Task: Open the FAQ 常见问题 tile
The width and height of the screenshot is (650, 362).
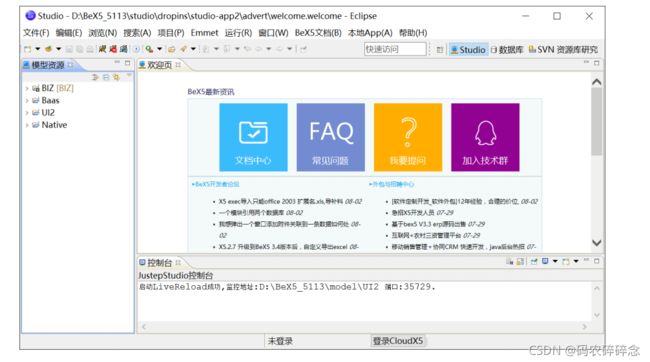Action: pyautogui.click(x=331, y=137)
